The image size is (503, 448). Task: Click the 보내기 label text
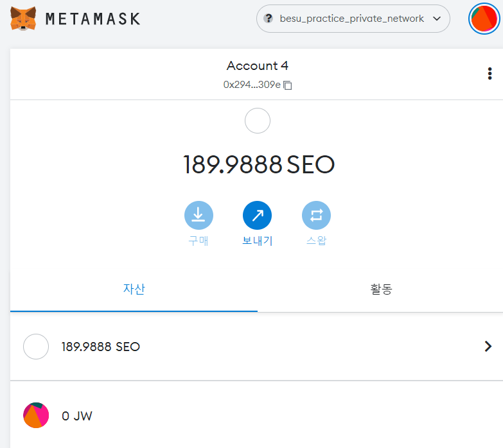coord(257,240)
